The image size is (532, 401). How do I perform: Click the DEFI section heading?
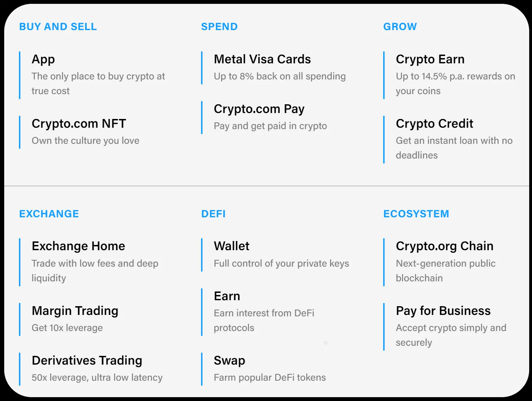pyautogui.click(x=213, y=214)
